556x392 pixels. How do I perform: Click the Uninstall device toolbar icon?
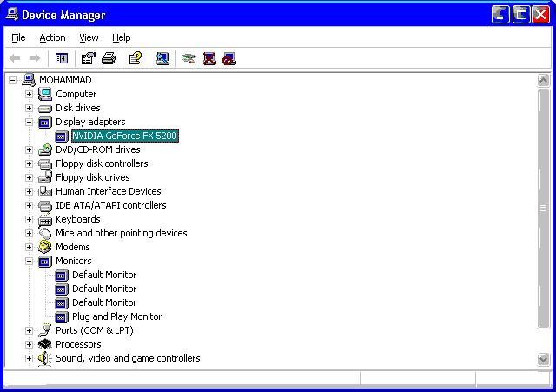click(x=209, y=58)
